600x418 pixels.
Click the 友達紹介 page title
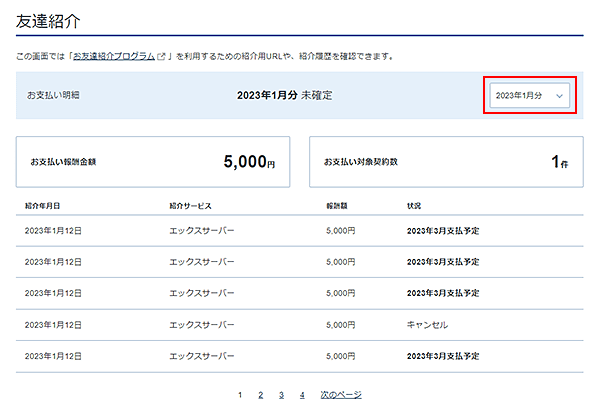tap(48, 21)
